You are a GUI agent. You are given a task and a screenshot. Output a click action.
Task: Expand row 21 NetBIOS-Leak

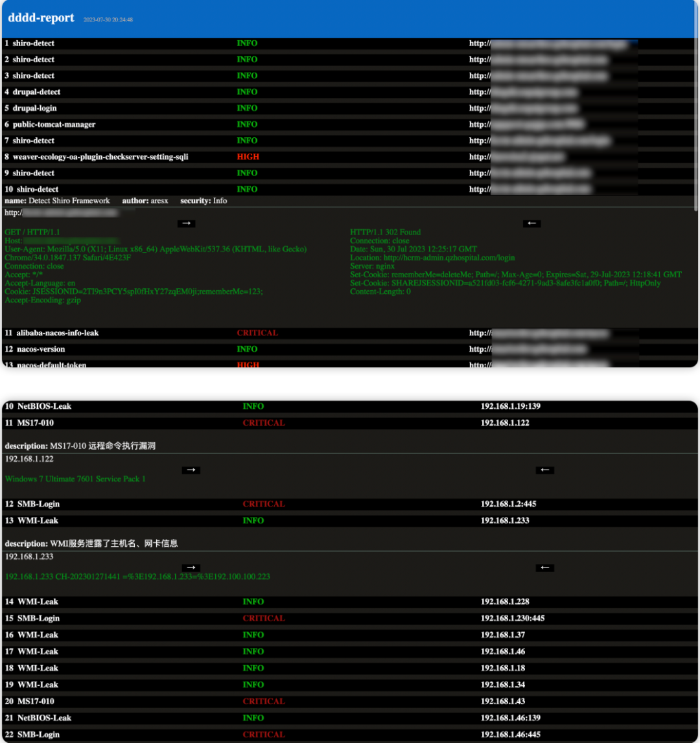(x=350, y=718)
